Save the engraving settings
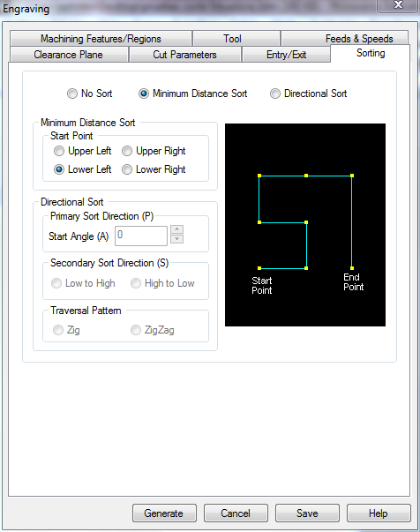 point(307,513)
